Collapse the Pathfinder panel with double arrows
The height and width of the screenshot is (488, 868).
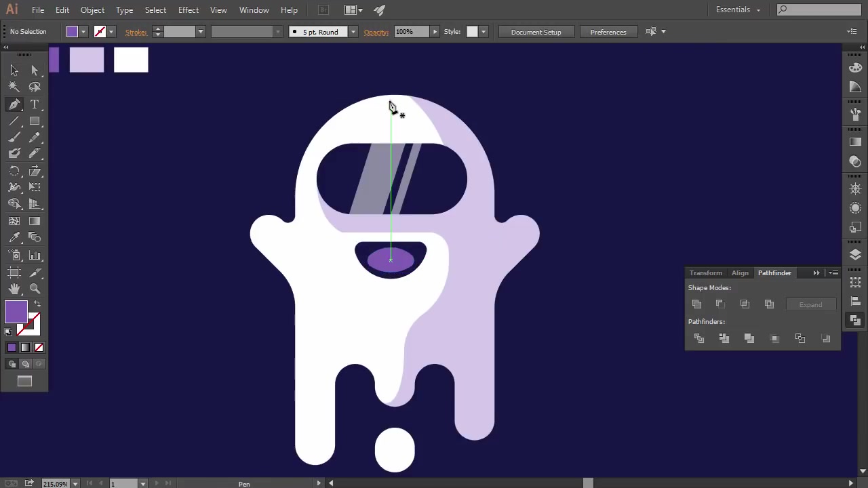(816, 272)
